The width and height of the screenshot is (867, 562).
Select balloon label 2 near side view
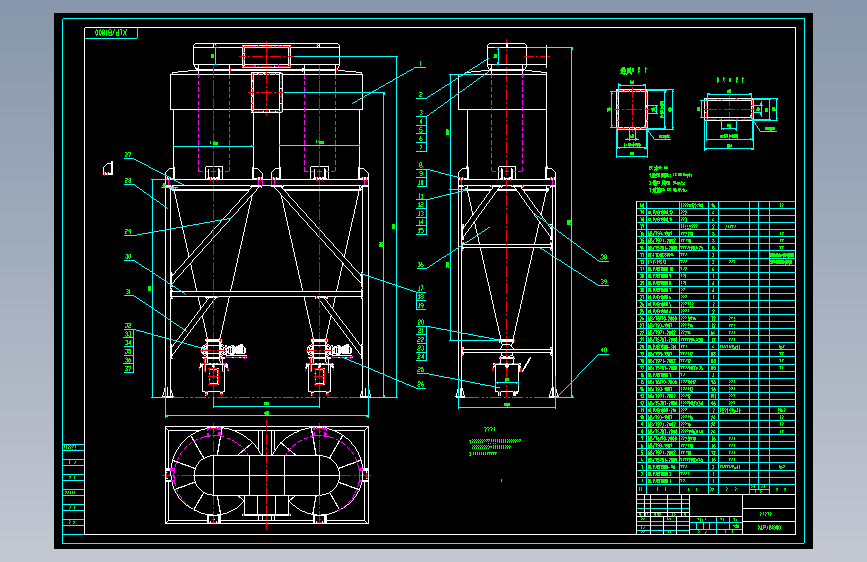421,95
